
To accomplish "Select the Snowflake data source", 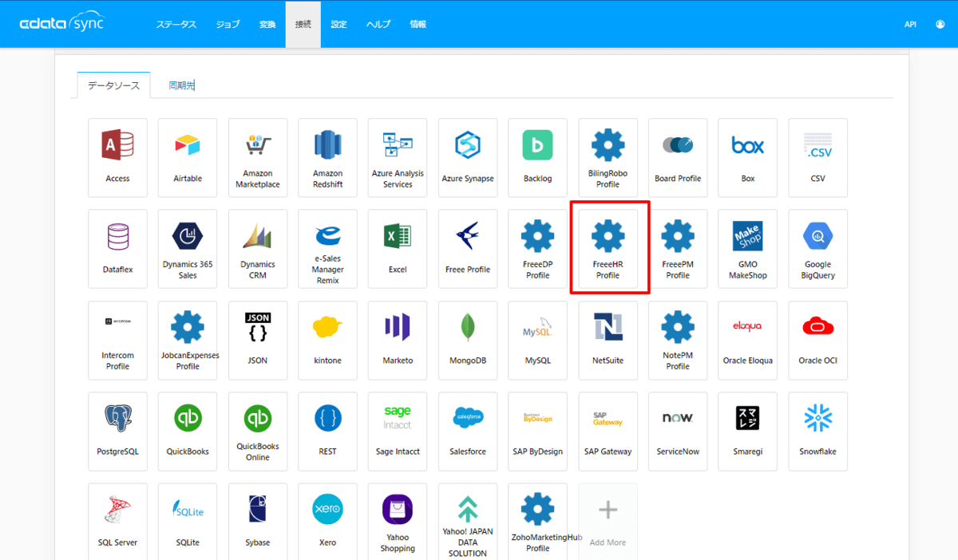I will [818, 431].
